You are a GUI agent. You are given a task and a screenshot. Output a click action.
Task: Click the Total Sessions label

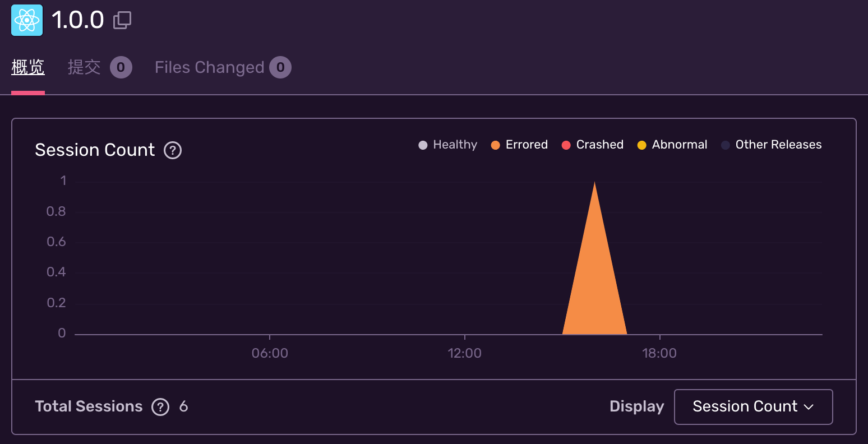(x=89, y=406)
